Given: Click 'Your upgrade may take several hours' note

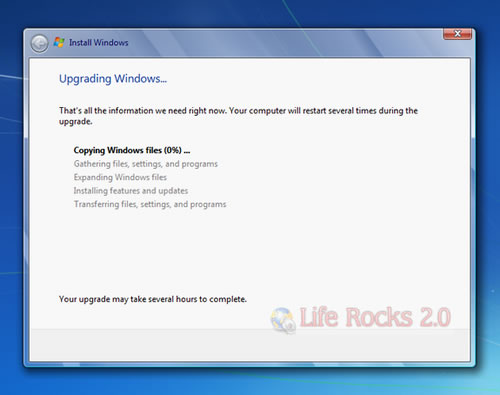Looking at the screenshot, I should point(153,299).
